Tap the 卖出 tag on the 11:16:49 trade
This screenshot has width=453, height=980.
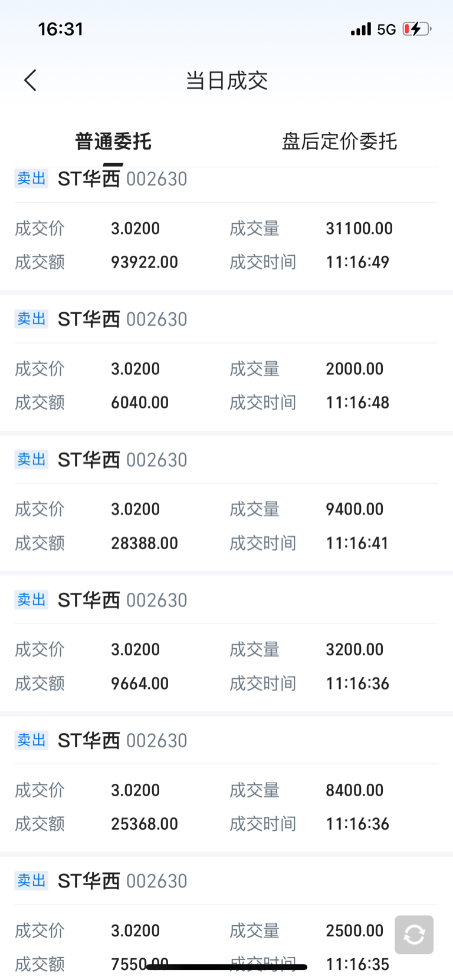(x=31, y=178)
